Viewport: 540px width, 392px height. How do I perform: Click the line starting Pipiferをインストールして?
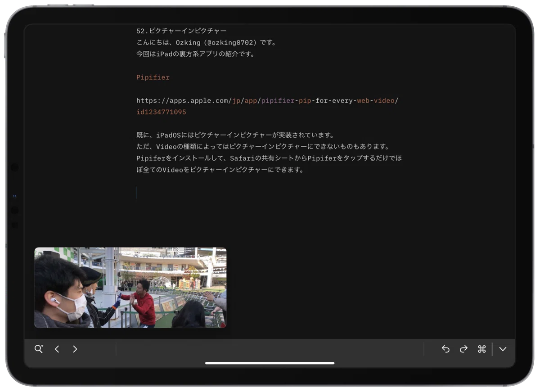click(x=269, y=158)
